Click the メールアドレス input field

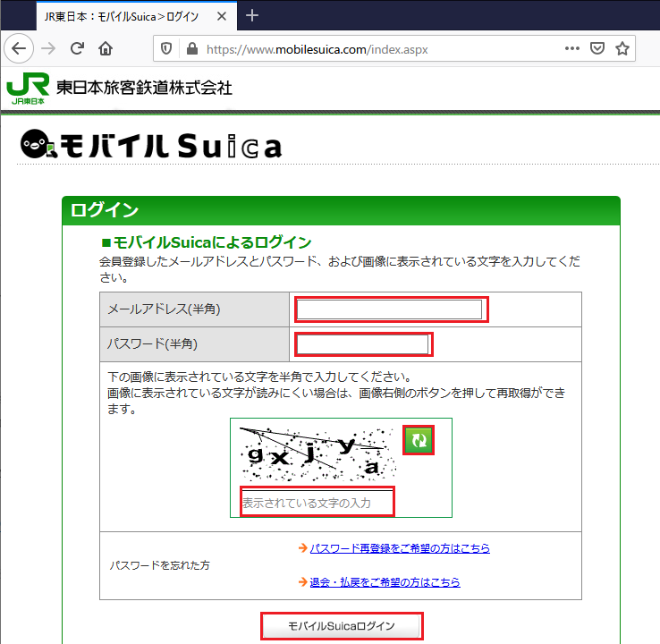390,309
